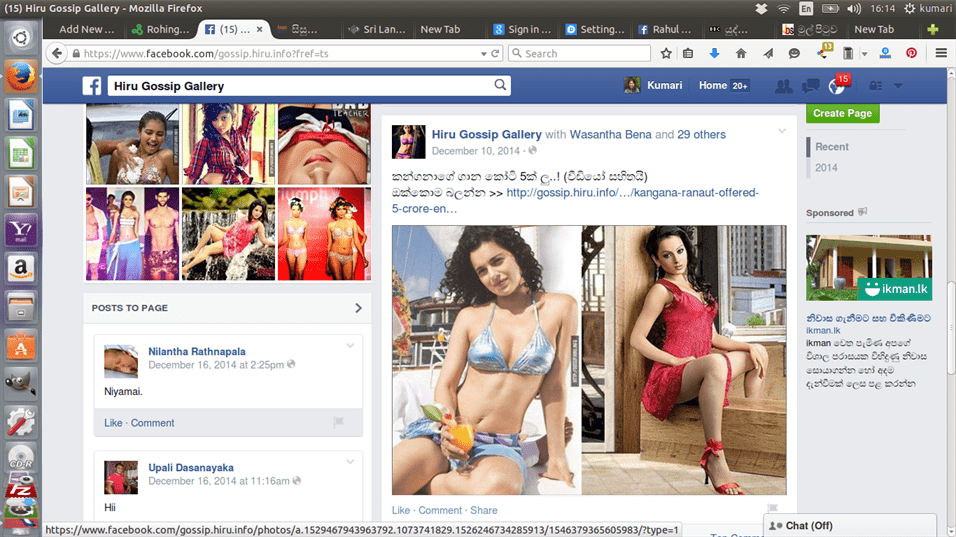956x537 pixels.
Task: Comment on Nilantha Rathnapala post
Action: tap(152, 423)
